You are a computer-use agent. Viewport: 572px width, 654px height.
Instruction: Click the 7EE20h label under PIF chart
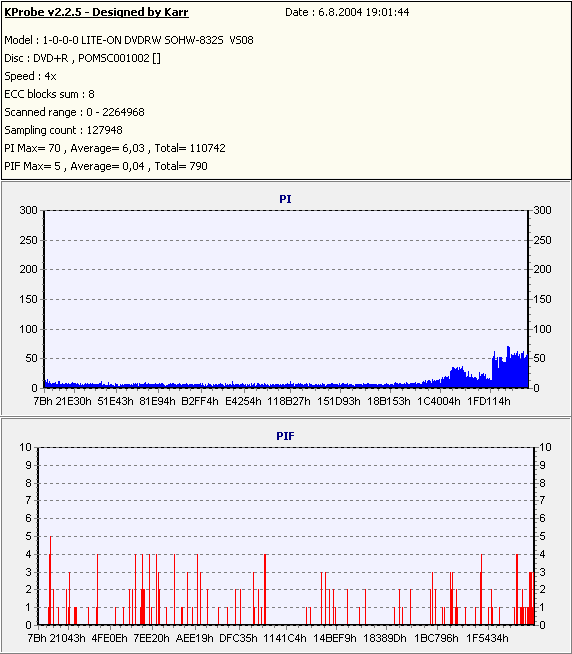pyautogui.click(x=151, y=638)
